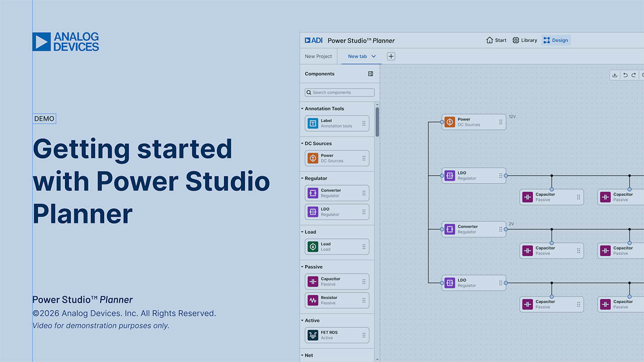Image resolution: width=644 pixels, height=362 pixels.
Task: Collapse the Load section
Action: [302, 232]
